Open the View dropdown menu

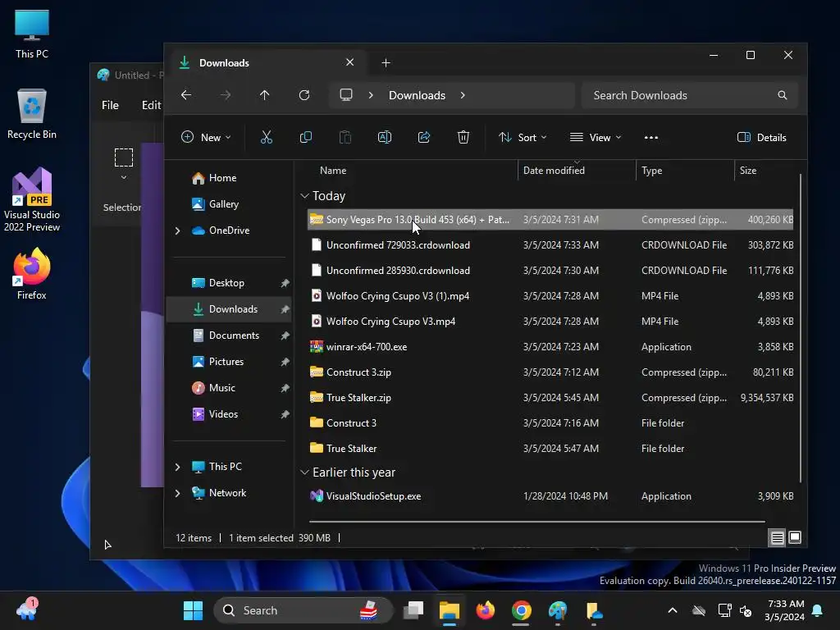pyautogui.click(x=596, y=138)
